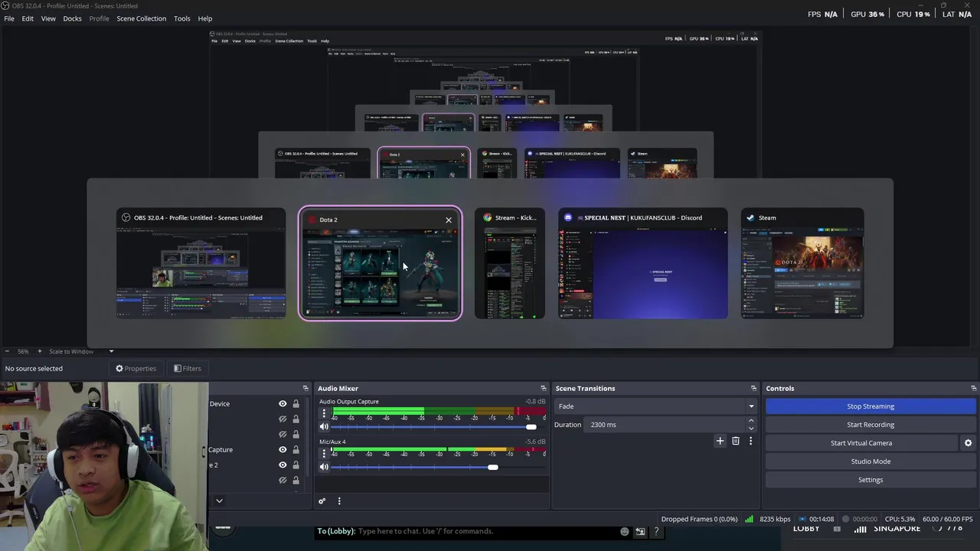980x551 pixels.
Task: Click OBS logo in task switcher card
Action: [126, 217]
